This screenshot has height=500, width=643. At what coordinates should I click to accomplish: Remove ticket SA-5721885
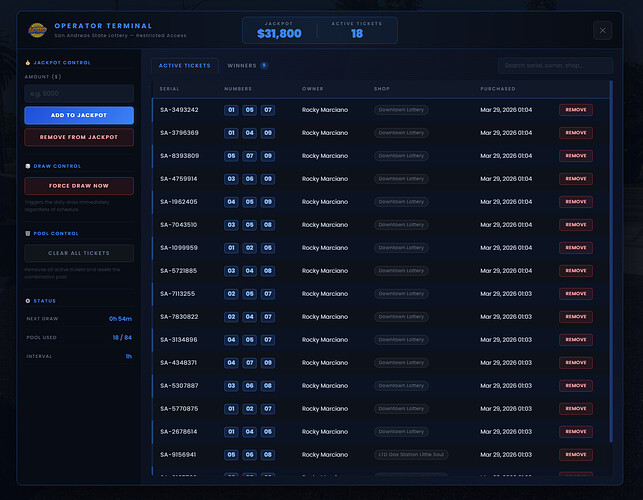pos(576,271)
